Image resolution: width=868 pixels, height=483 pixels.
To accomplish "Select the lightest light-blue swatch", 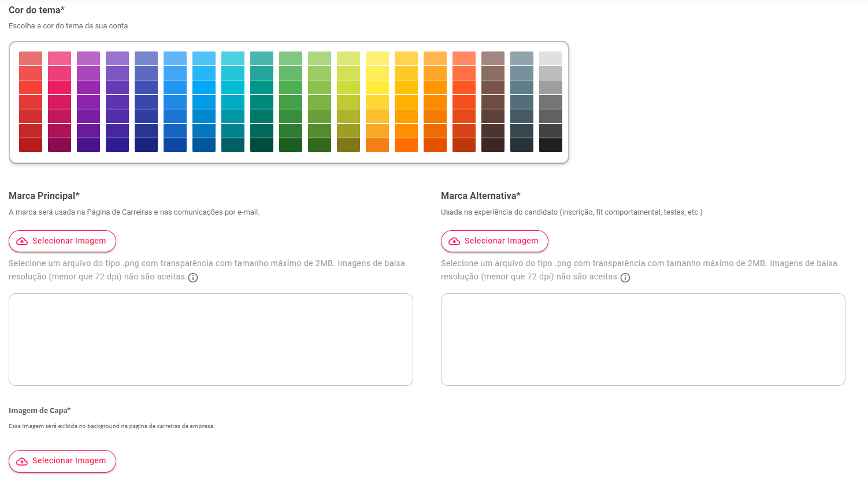I will click(x=204, y=58).
